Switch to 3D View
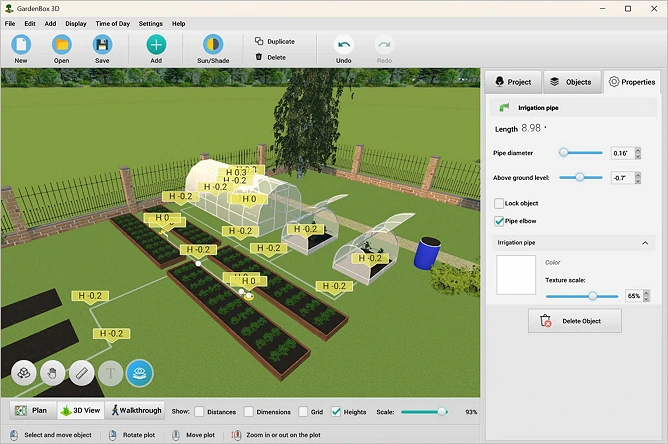 81,410
